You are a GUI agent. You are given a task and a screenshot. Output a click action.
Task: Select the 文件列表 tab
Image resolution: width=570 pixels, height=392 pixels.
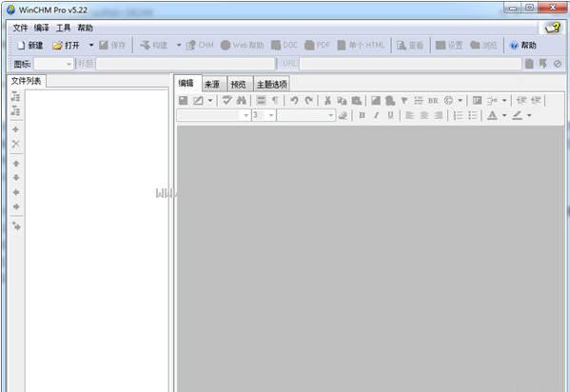point(27,81)
